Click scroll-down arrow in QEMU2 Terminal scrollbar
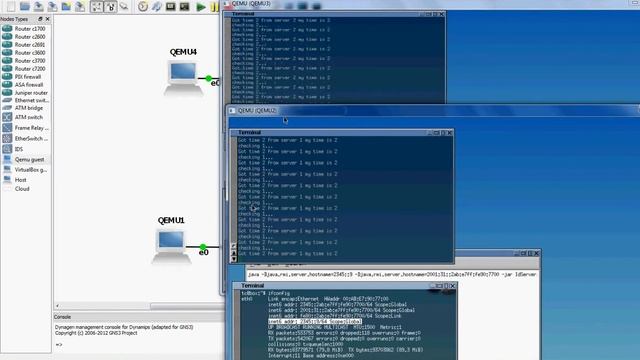 (234, 259)
